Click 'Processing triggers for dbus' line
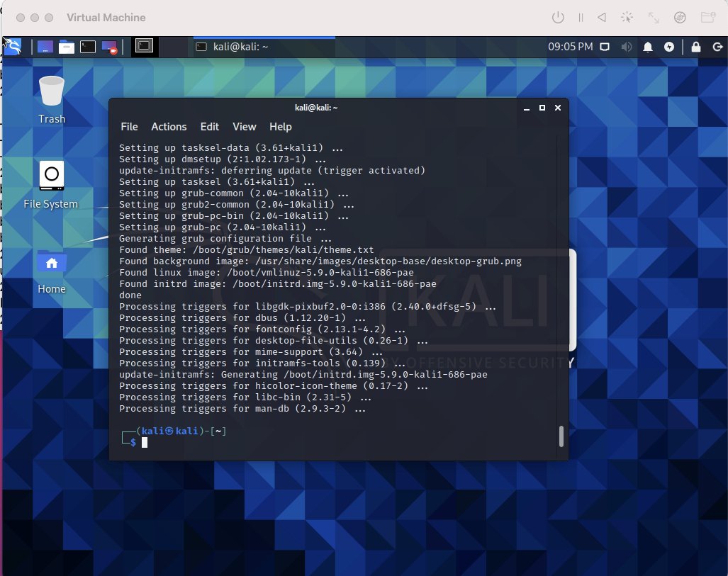The height and width of the screenshot is (576, 728). point(242,318)
